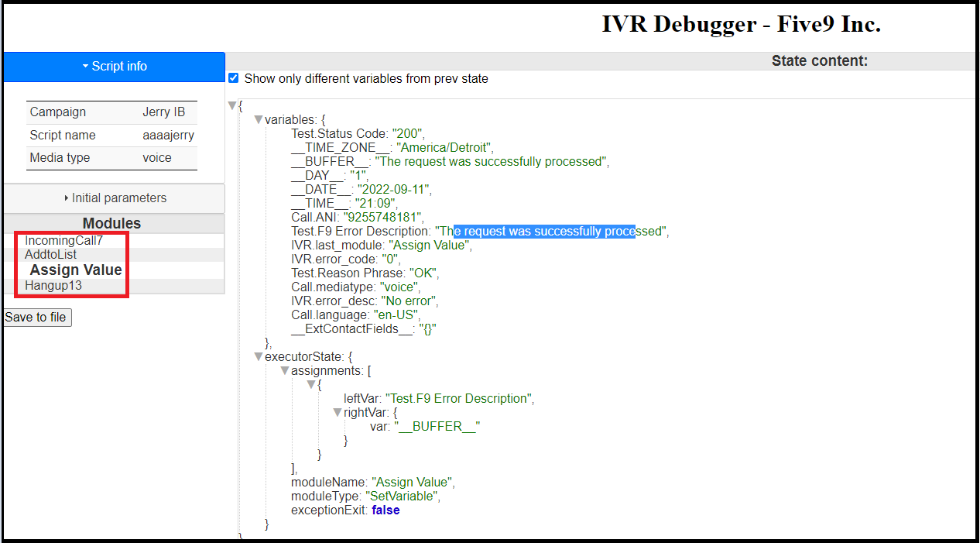Viewport: 980px width, 543px height.
Task: Click the __DATE__ 2022-09-11 line
Action: click(362, 190)
